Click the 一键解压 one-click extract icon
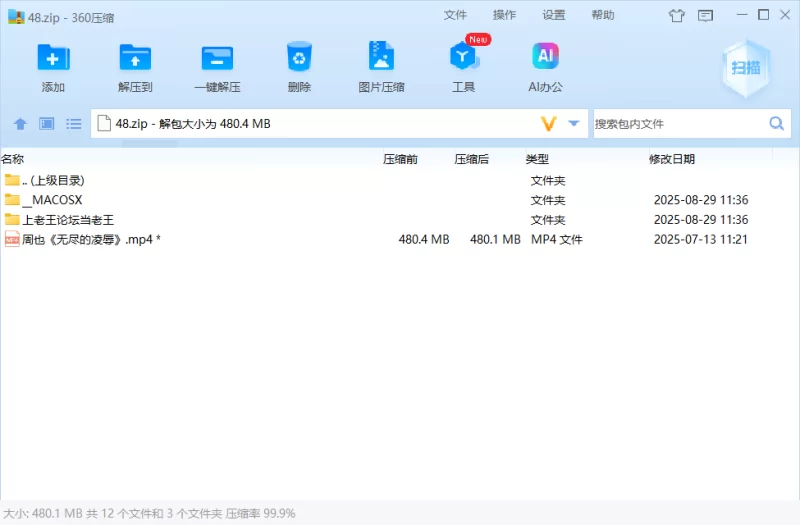800x525 pixels. [x=217, y=58]
